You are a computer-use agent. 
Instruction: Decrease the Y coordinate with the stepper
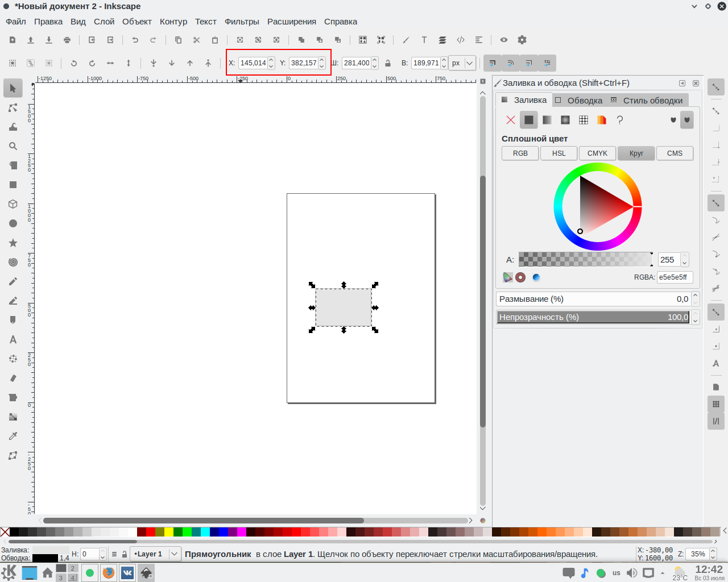tap(322, 66)
